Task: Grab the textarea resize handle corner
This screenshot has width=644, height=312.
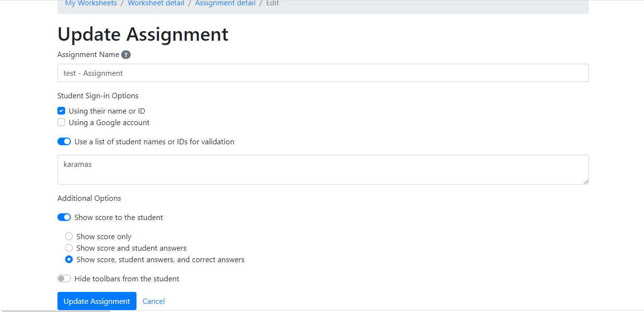Action: click(586, 181)
